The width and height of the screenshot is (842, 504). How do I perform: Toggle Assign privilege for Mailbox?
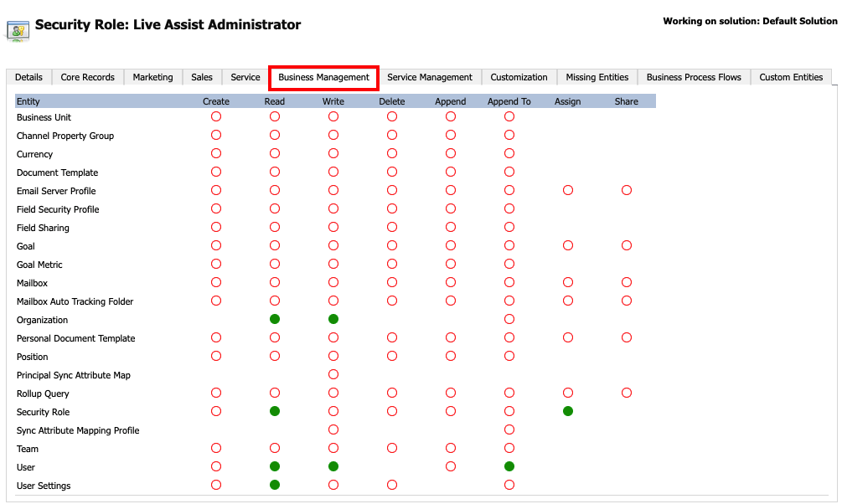pyautogui.click(x=568, y=282)
